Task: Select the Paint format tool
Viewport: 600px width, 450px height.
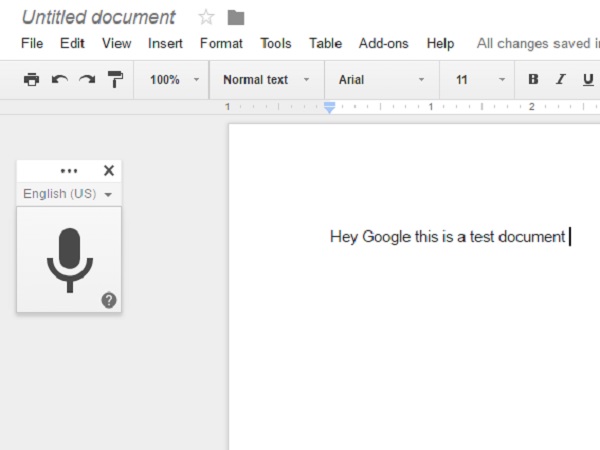Action: 115,80
